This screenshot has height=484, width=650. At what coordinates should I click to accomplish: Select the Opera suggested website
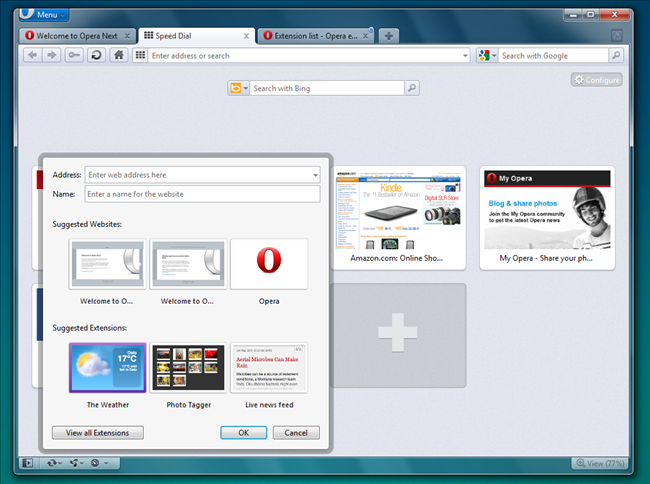click(269, 264)
